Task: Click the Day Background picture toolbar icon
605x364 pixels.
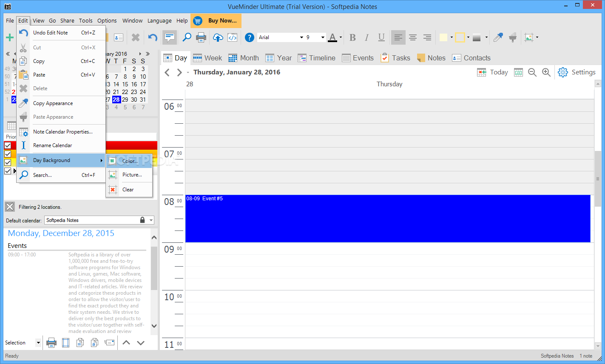Action: tap(529, 37)
